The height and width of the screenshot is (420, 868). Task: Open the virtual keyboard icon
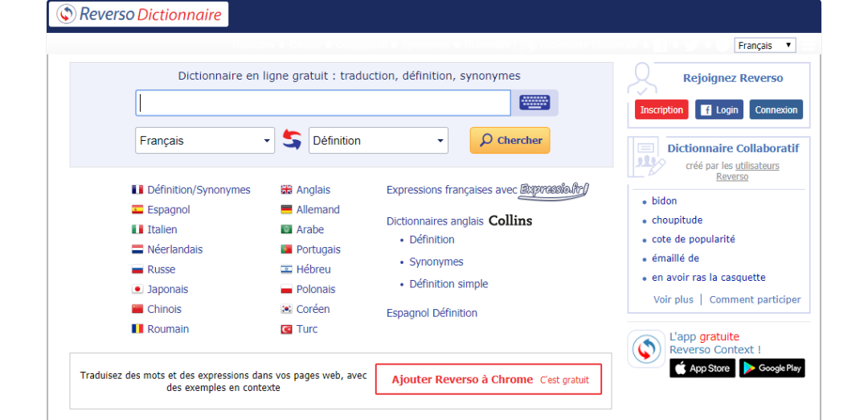click(534, 102)
